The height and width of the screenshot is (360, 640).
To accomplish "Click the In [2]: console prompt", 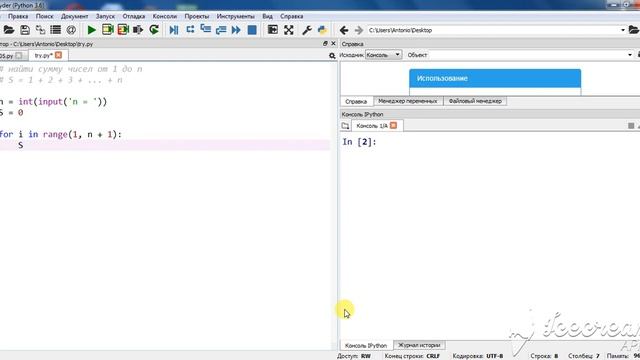I will coord(359,142).
